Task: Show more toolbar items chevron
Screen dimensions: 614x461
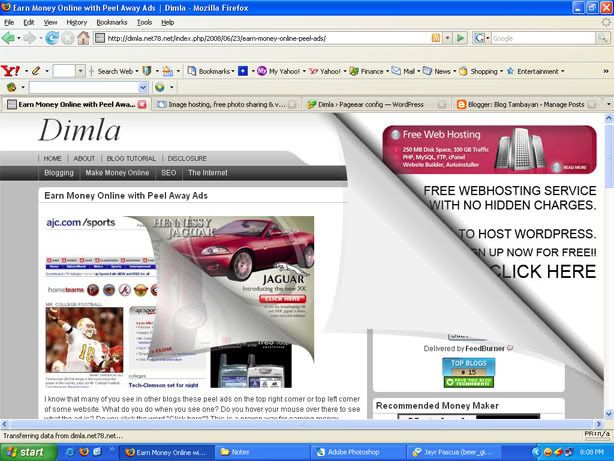Action: click(x=606, y=71)
